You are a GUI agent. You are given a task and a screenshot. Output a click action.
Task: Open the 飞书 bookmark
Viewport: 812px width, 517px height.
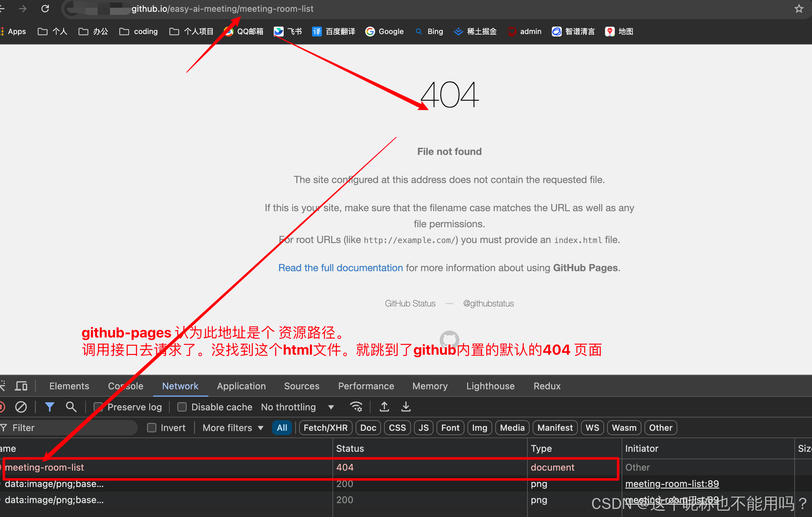pos(288,31)
